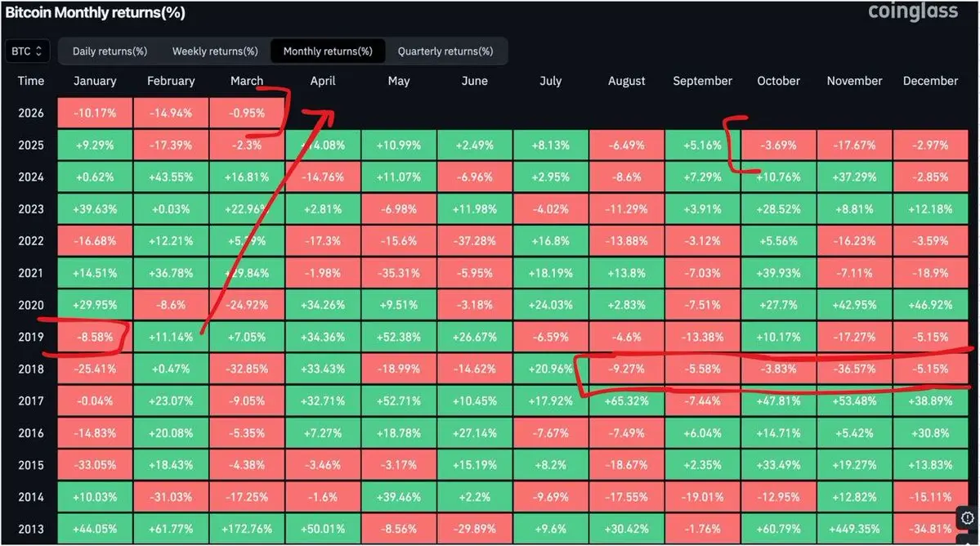The height and width of the screenshot is (546, 980).
Task: Click the +65.32% August 2017 cell
Action: [x=626, y=401]
